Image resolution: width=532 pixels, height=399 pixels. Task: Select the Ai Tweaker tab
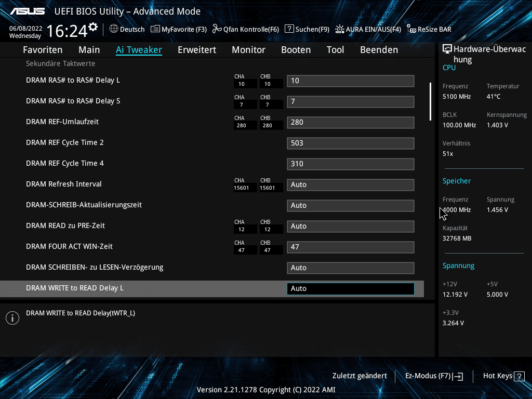[x=139, y=50]
